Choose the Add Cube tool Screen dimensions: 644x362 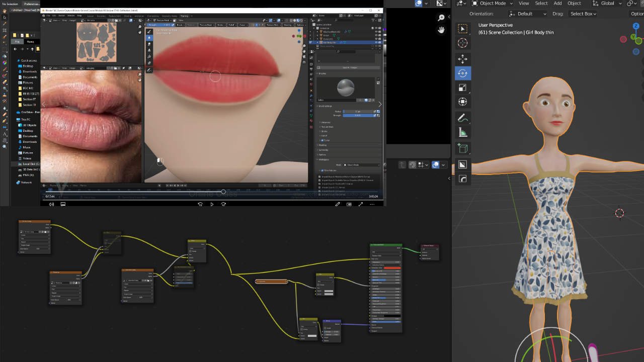(463, 149)
